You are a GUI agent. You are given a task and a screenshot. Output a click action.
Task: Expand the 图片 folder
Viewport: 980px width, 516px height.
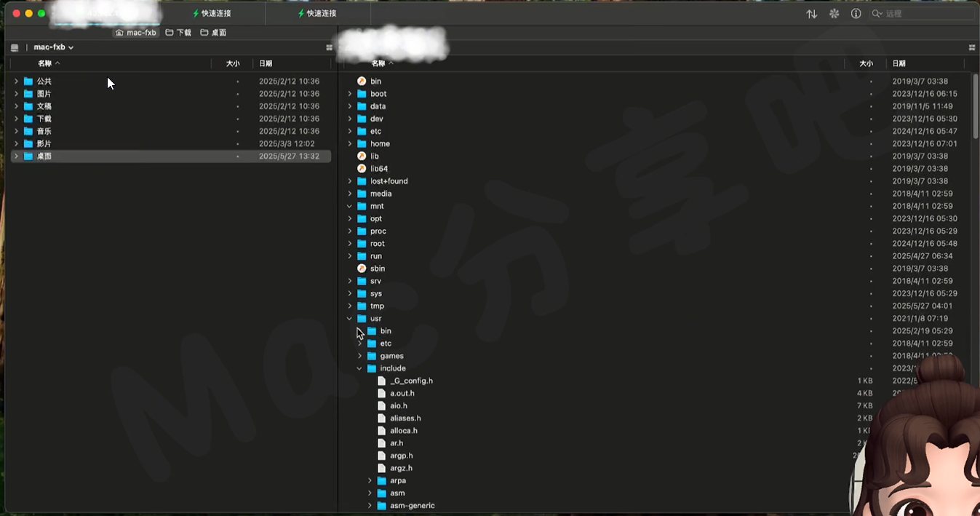point(16,94)
